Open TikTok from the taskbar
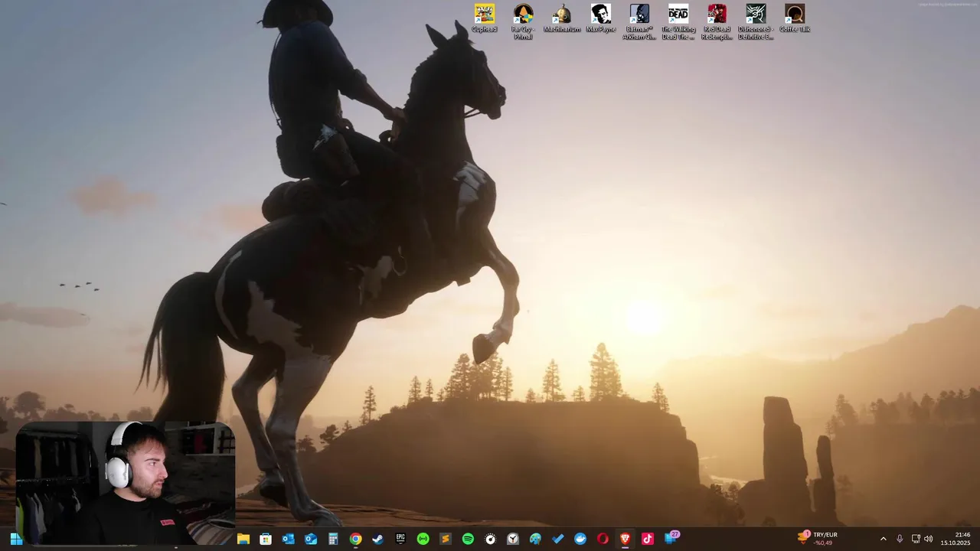This screenshot has width=980, height=551. pos(648,539)
